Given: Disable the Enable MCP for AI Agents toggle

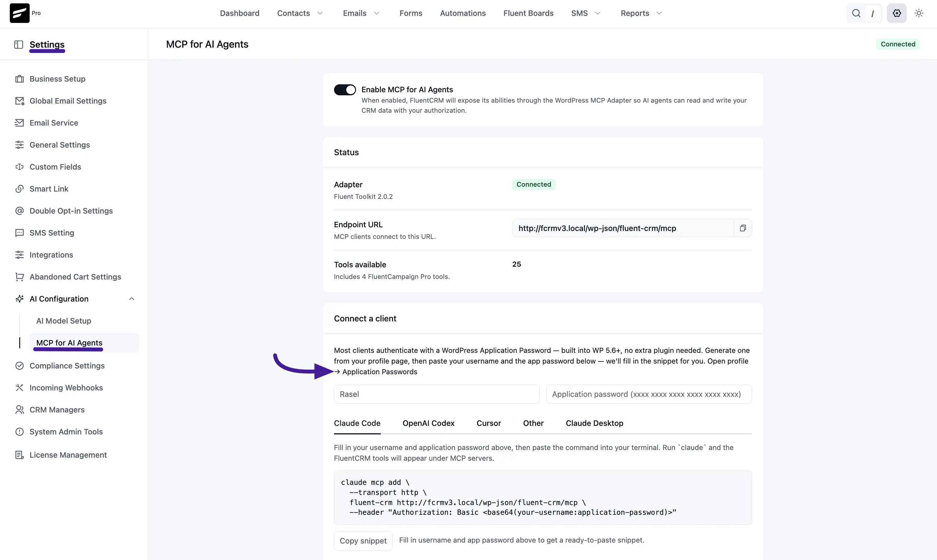Looking at the screenshot, I should click(x=345, y=90).
